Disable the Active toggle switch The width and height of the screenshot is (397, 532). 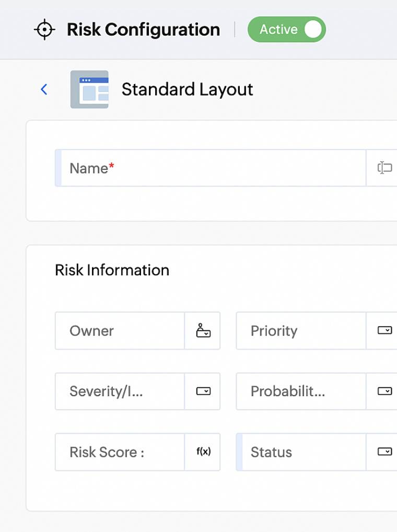(x=286, y=29)
